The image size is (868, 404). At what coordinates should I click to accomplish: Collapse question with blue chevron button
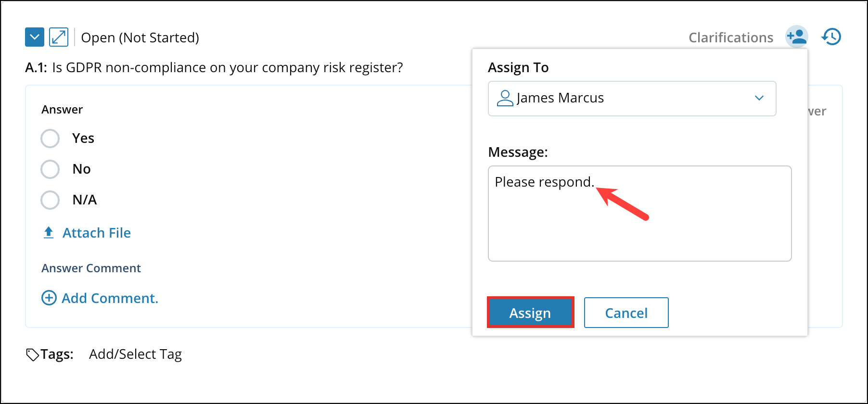35,37
